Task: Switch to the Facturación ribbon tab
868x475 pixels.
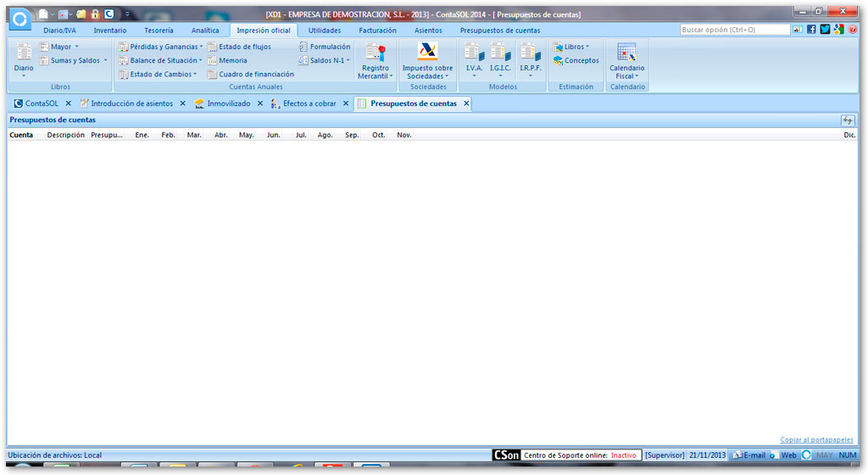Action: pos(377,31)
